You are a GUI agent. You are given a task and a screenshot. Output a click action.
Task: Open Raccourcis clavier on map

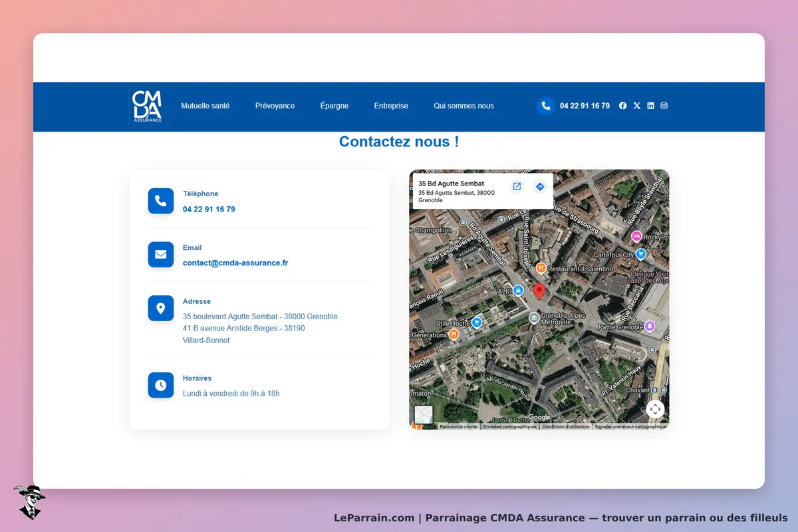[x=459, y=427]
